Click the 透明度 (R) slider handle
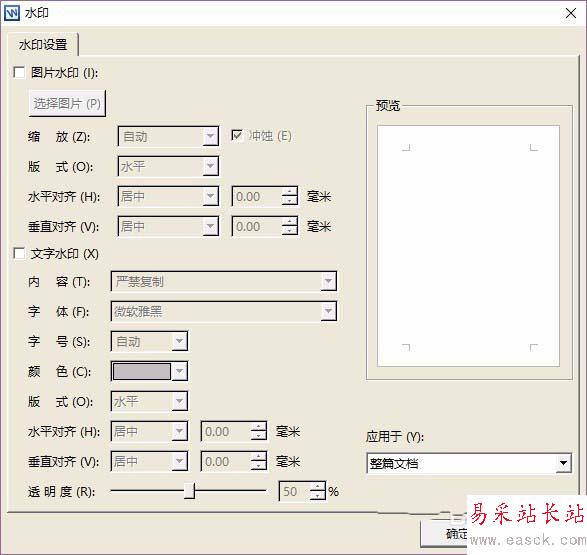The width and height of the screenshot is (587, 555). 189,491
